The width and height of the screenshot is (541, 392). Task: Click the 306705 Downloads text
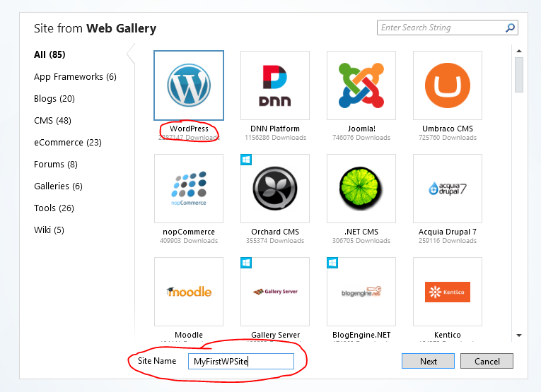point(361,240)
